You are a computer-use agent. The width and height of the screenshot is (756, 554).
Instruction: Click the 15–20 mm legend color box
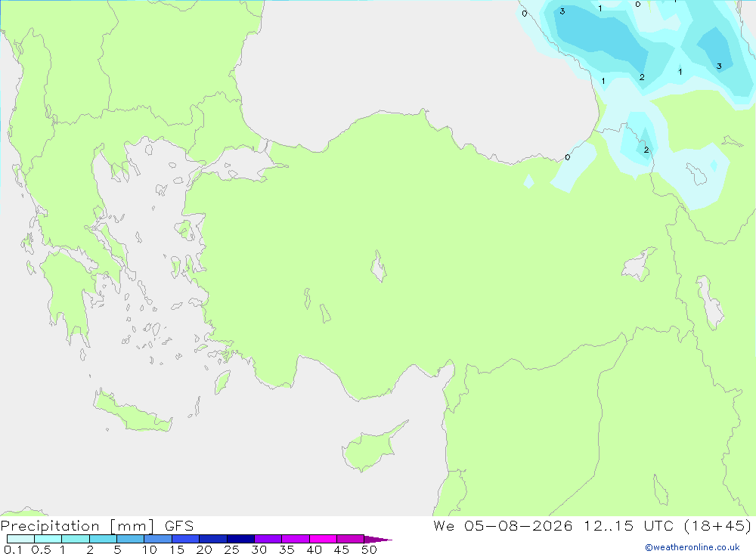point(186,539)
